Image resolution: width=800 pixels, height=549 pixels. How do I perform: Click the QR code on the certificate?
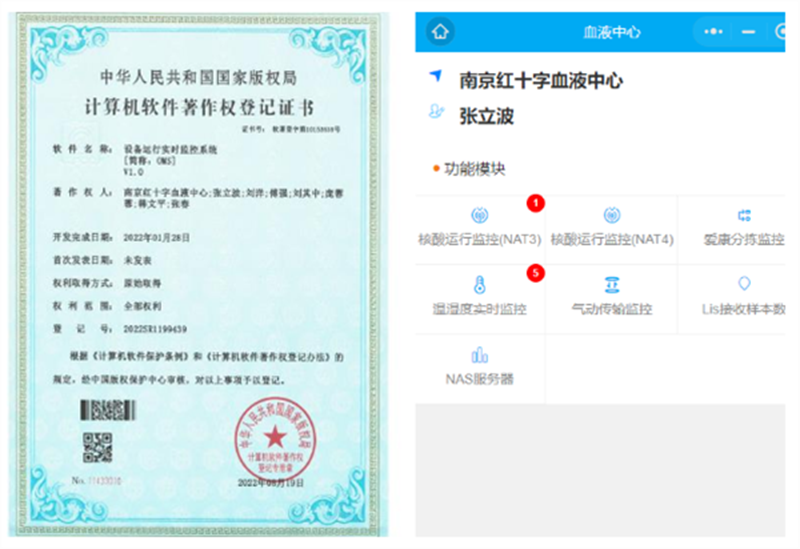click(x=97, y=446)
